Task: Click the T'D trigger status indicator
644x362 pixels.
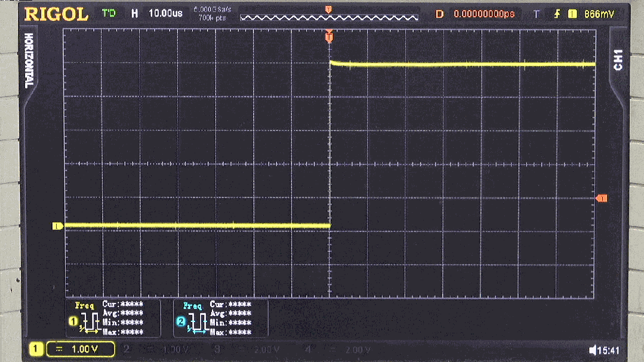Action: (109, 14)
